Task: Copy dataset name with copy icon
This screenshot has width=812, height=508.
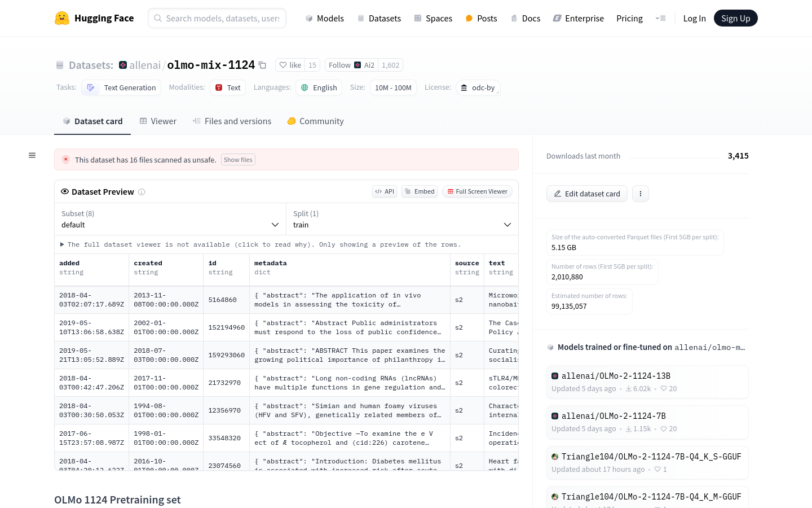Action: coord(262,65)
